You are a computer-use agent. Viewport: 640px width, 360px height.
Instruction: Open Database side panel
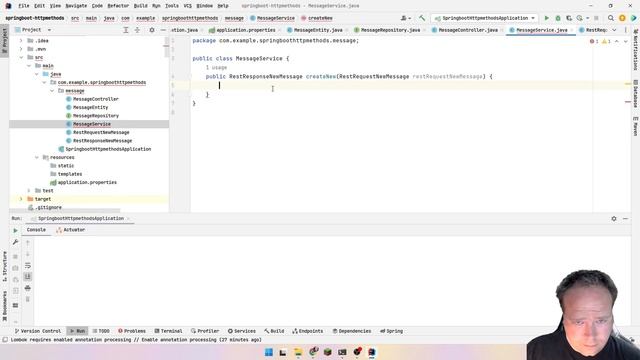click(635, 94)
